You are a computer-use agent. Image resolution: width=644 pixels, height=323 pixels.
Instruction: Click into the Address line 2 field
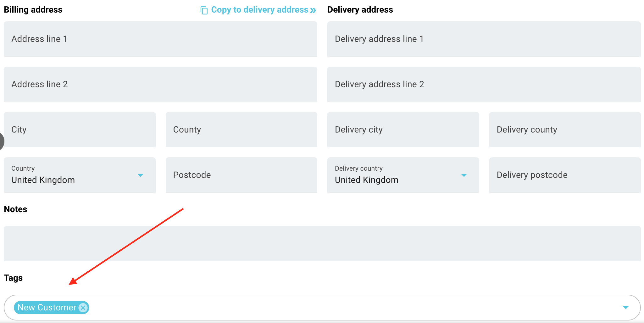point(160,84)
